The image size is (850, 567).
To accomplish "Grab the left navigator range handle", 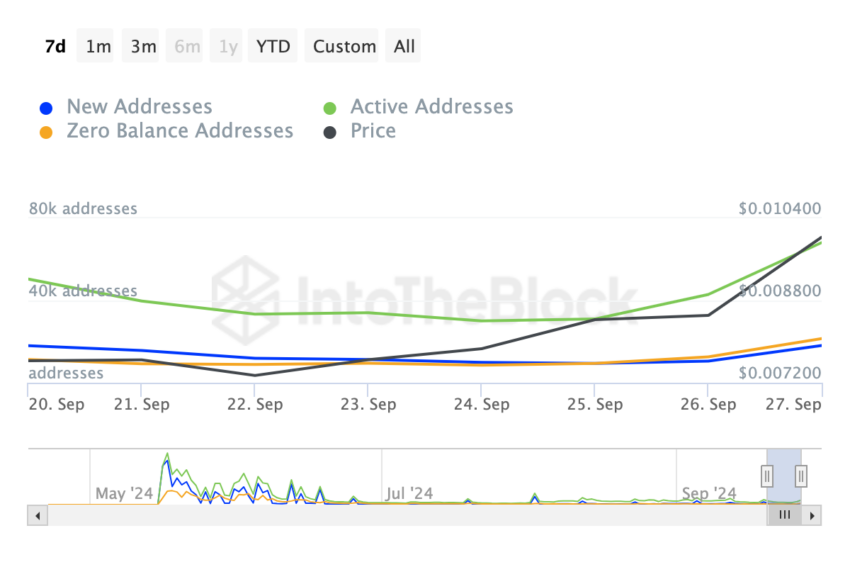I will (x=767, y=476).
